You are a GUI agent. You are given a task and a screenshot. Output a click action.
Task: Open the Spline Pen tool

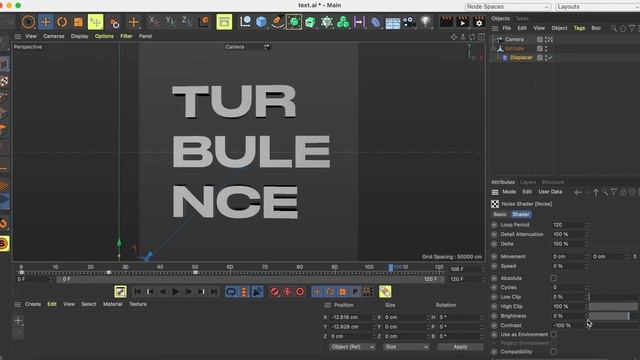278,22
